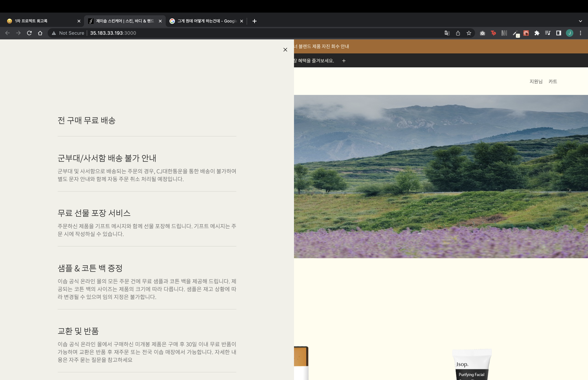Expand the tab search chevron
This screenshot has height=380, width=588.
(580, 21)
